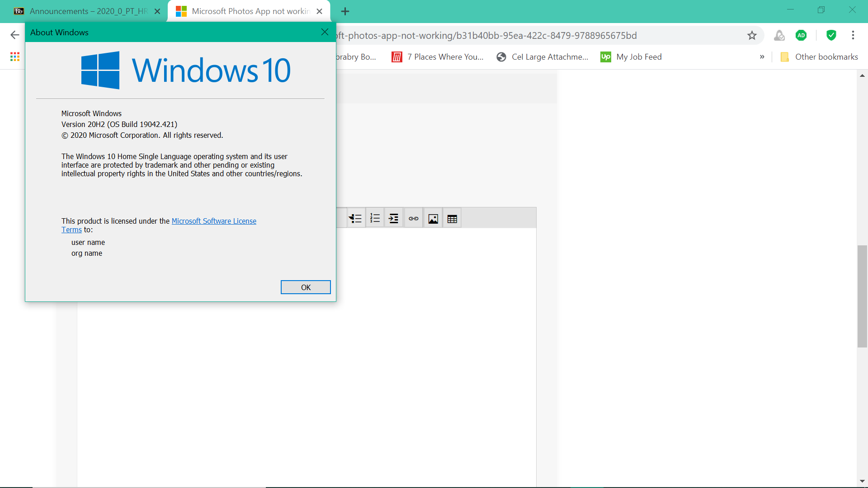Click the decrease indent editor icon
Screen dimensions: 868x488
point(355,219)
